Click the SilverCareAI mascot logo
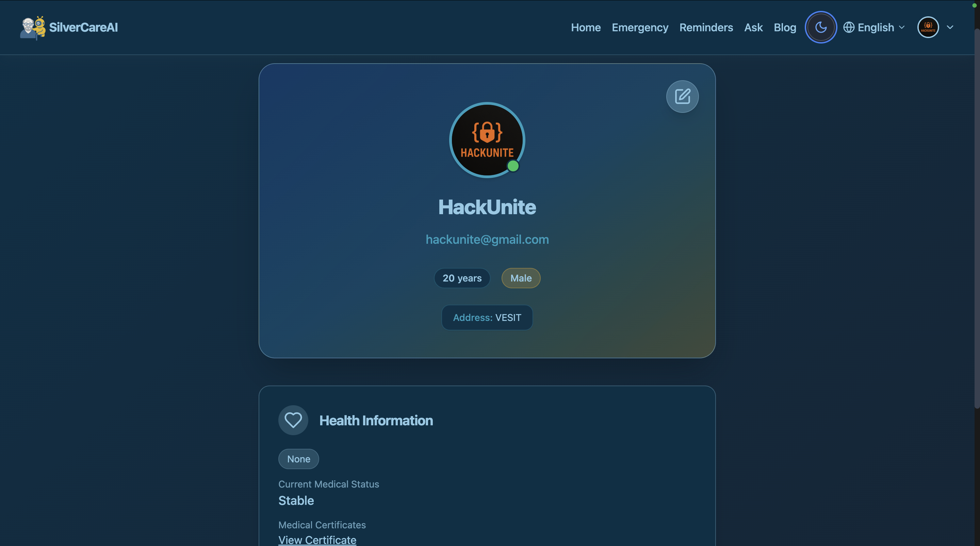The width and height of the screenshot is (980, 546). (x=32, y=28)
